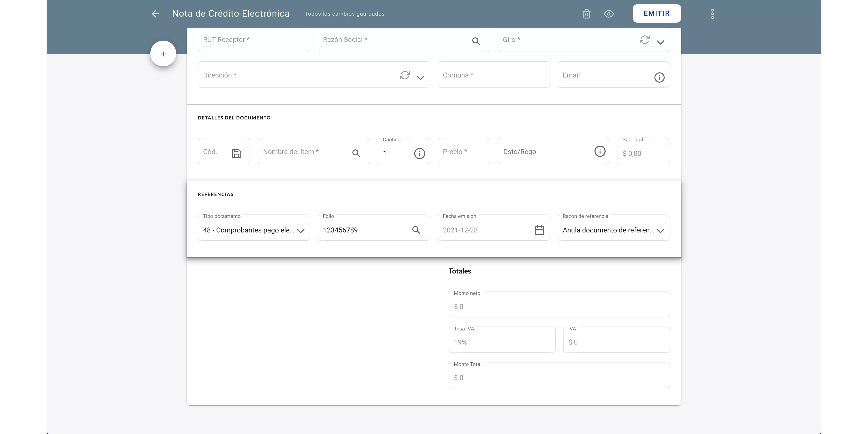
Task: Open the Fecha emisión calendar picker
Action: point(539,230)
